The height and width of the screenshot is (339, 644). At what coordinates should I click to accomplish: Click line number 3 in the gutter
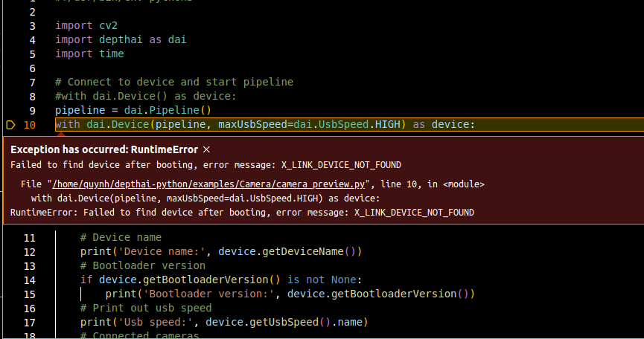pyautogui.click(x=32, y=26)
